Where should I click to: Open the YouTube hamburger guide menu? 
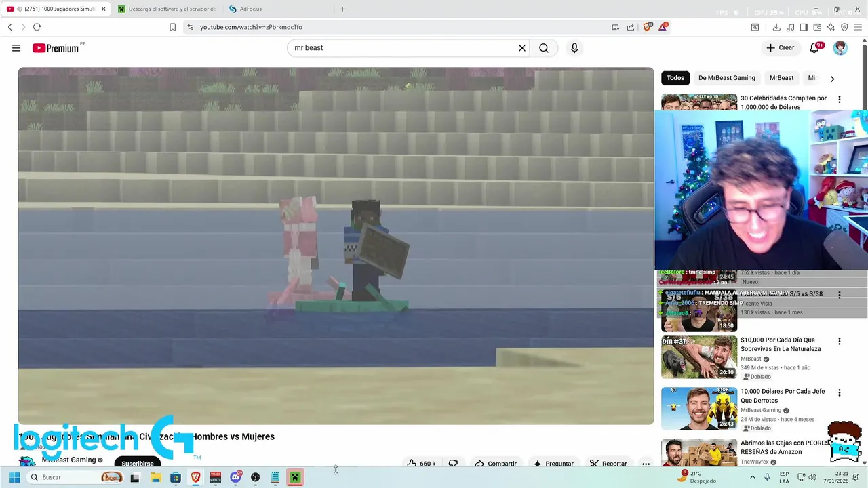point(16,48)
